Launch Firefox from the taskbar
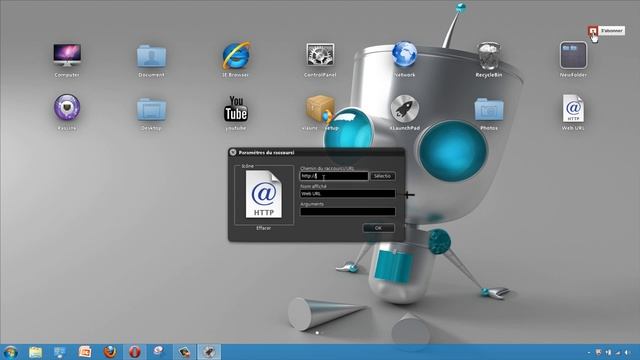 [x=110, y=352]
